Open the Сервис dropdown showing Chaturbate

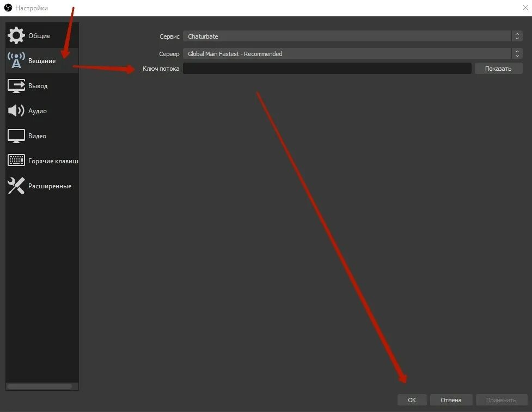point(352,36)
